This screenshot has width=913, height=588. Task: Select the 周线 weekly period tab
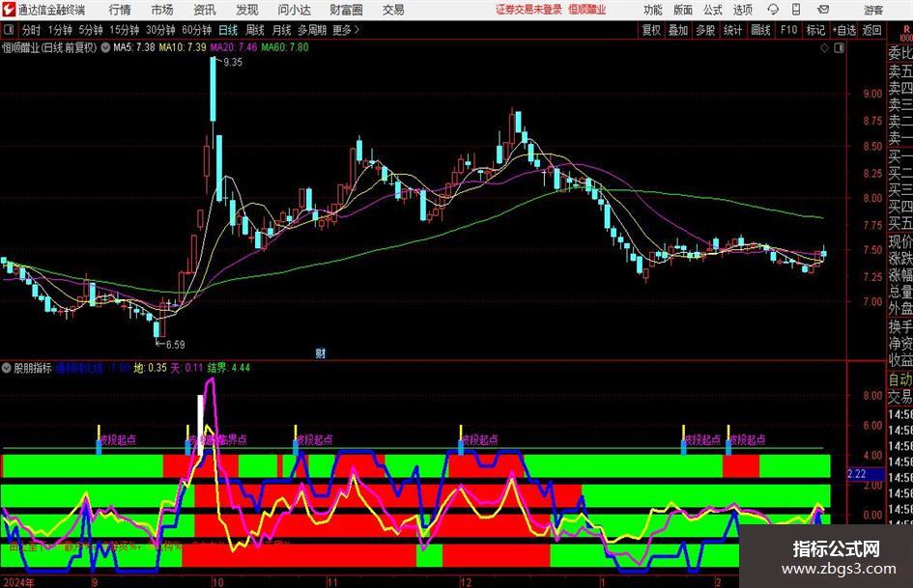coord(254,30)
